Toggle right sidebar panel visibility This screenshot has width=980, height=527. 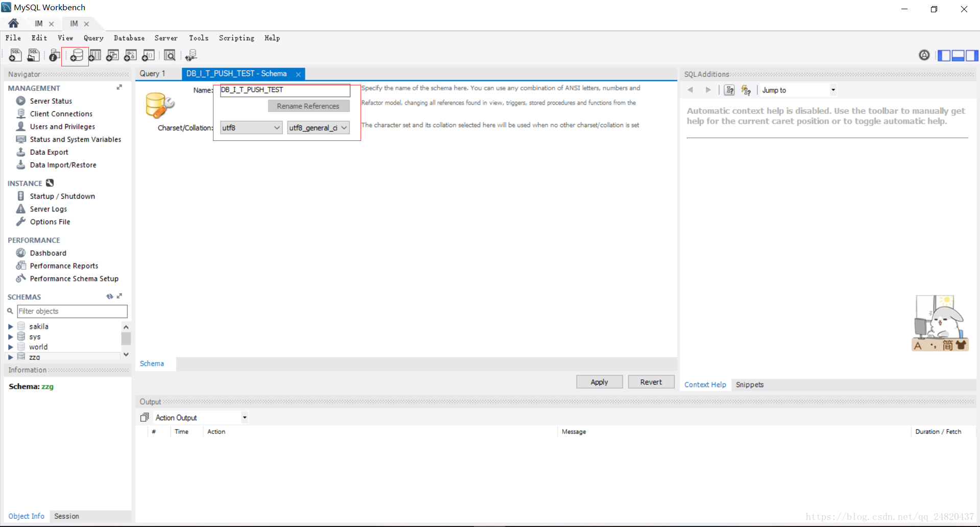tap(972, 55)
